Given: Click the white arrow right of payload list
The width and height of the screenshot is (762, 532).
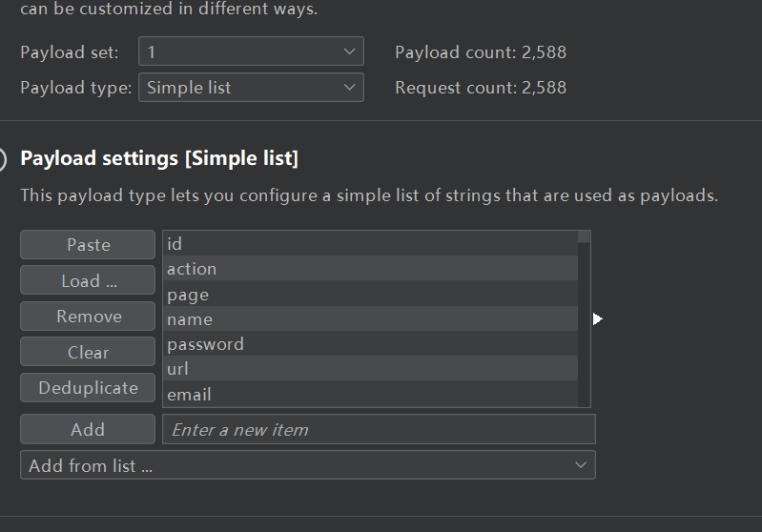Looking at the screenshot, I should point(597,318).
